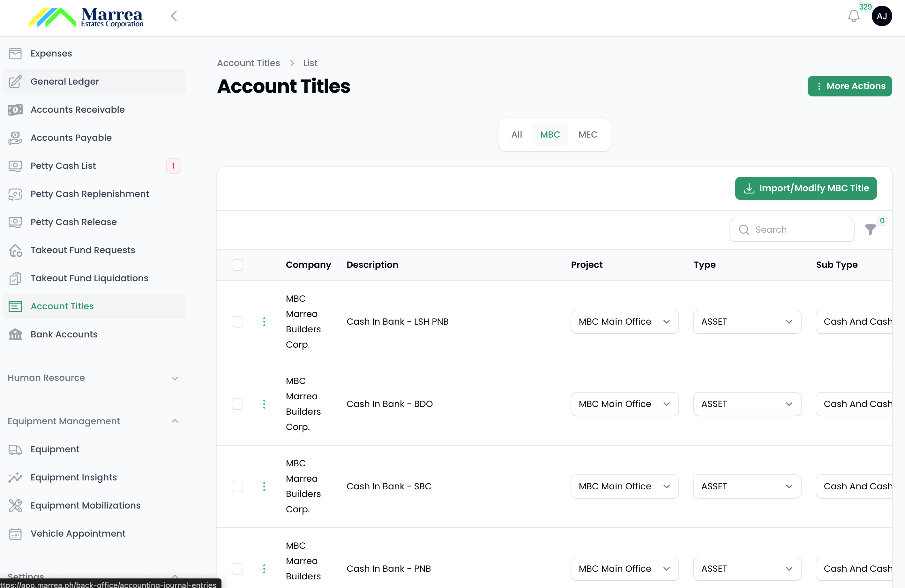Click the filter funnel icon near search
This screenshot has height=588, width=905.
pyautogui.click(x=871, y=230)
